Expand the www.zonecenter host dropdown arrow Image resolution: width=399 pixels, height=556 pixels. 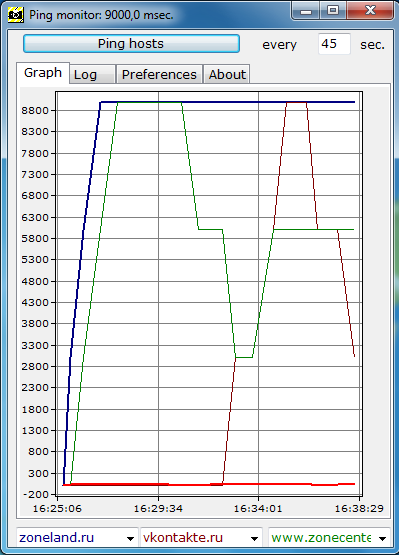382,538
